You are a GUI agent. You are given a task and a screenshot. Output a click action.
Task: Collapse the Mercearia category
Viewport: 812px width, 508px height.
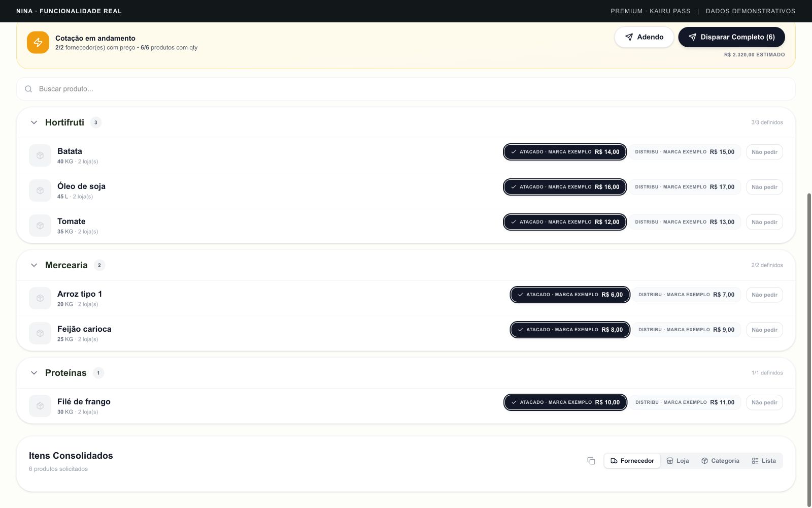point(34,265)
